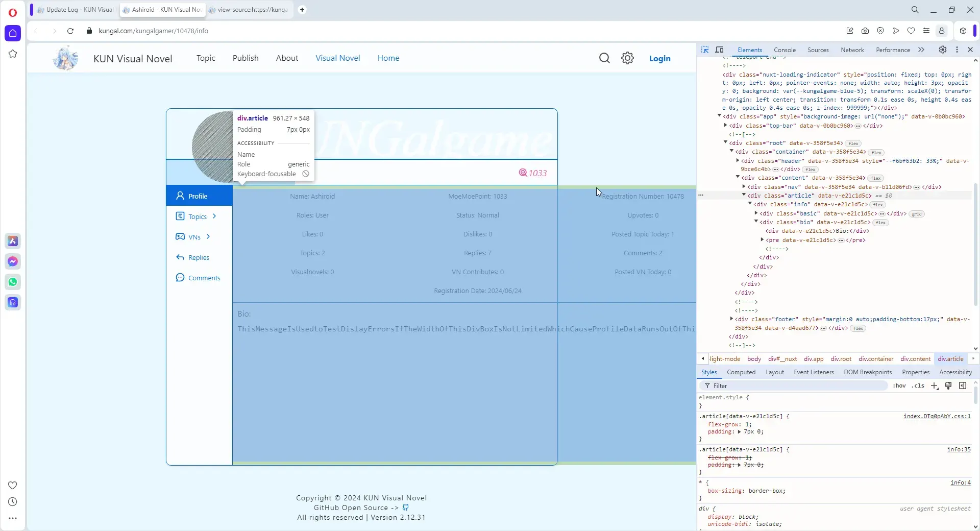This screenshot has width=980, height=531.
Task: Switch to the Console tab
Action: [x=785, y=50]
